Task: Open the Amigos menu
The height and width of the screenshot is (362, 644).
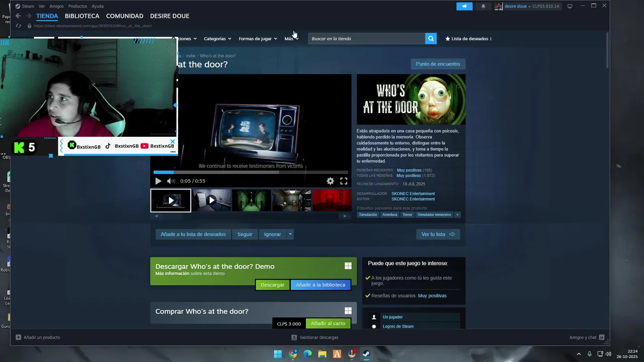Action: [x=56, y=6]
